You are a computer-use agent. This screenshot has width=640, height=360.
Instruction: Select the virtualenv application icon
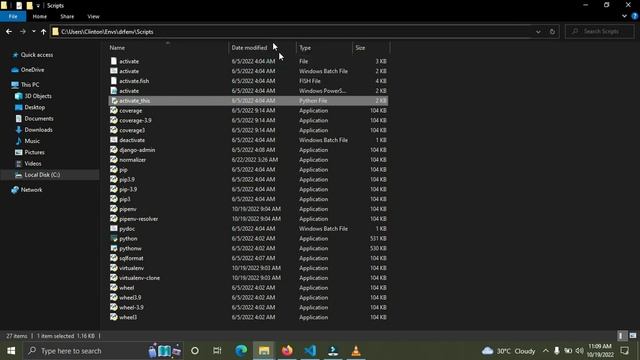pyautogui.click(x=114, y=268)
